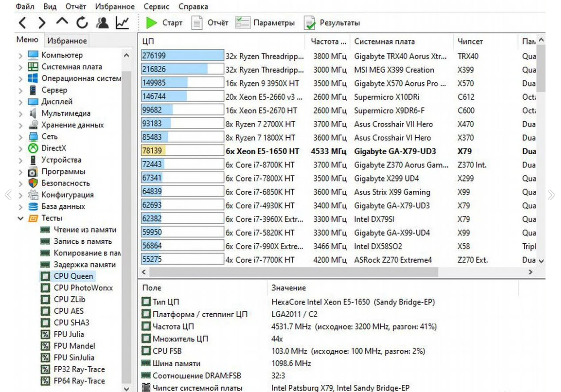
Task: Expand the Устройства tree node
Action: coord(20,160)
